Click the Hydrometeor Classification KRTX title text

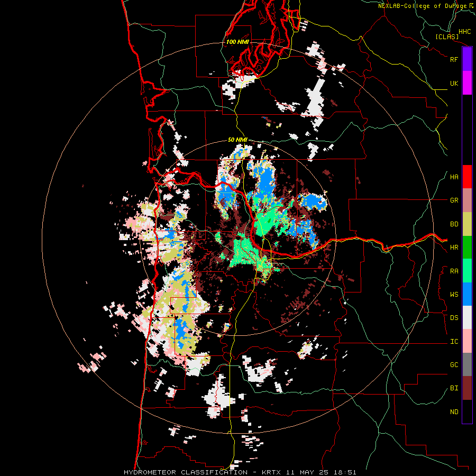[x=240, y=472]
